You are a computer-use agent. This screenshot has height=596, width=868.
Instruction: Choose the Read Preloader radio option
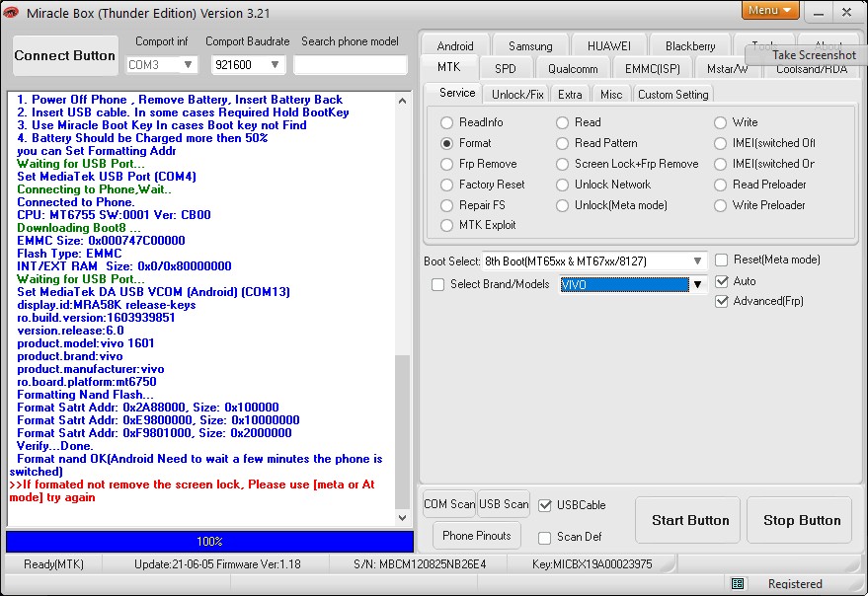point(720,185)
